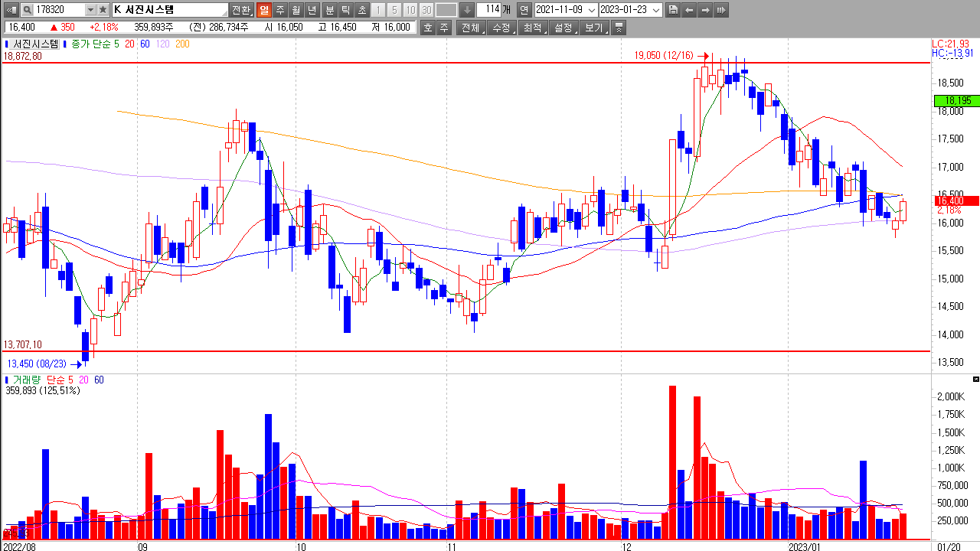
Task: Select weekly (주) chart period
Action: [x=279, y=10]
